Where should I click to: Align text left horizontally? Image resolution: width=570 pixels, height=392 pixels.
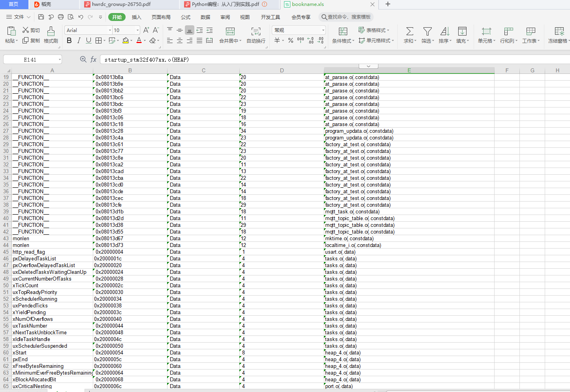tap(170, 40)
